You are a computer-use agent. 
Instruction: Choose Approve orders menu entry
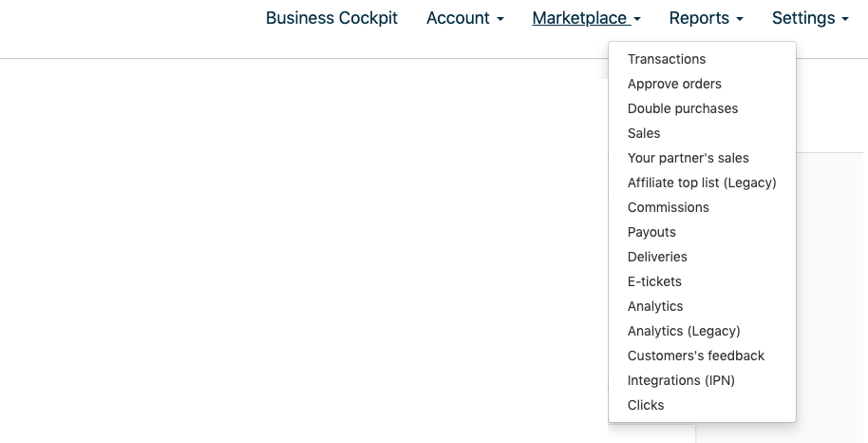pos(674,84)
